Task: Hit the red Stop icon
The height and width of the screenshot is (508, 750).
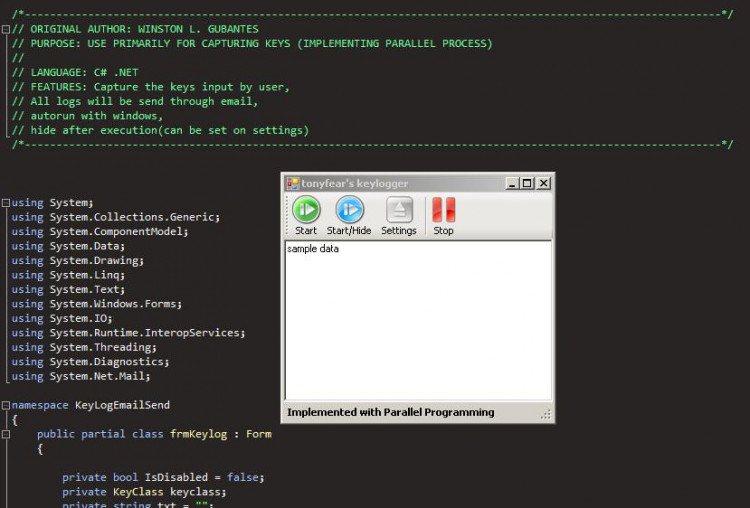Action: tap(443, 210)
